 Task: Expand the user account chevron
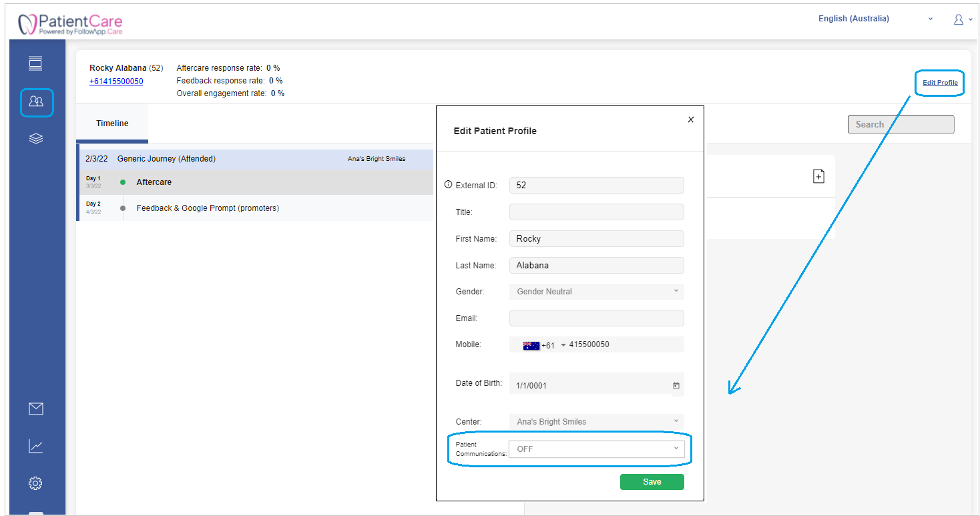[x=969, y=20]
